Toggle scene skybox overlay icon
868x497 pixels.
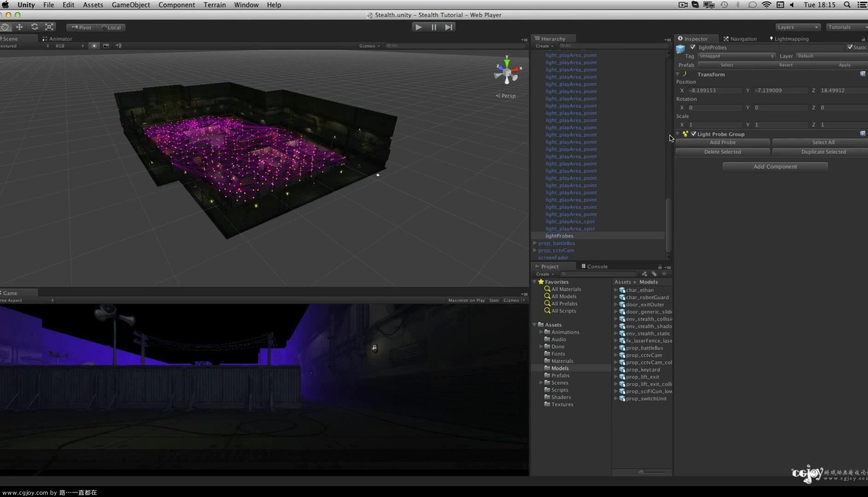[106, 46]
